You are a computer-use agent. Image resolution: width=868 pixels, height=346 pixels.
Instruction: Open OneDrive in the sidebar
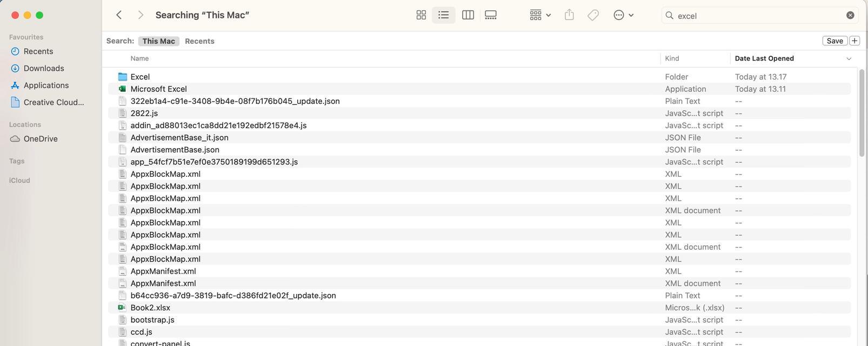[x=41, y=139]
